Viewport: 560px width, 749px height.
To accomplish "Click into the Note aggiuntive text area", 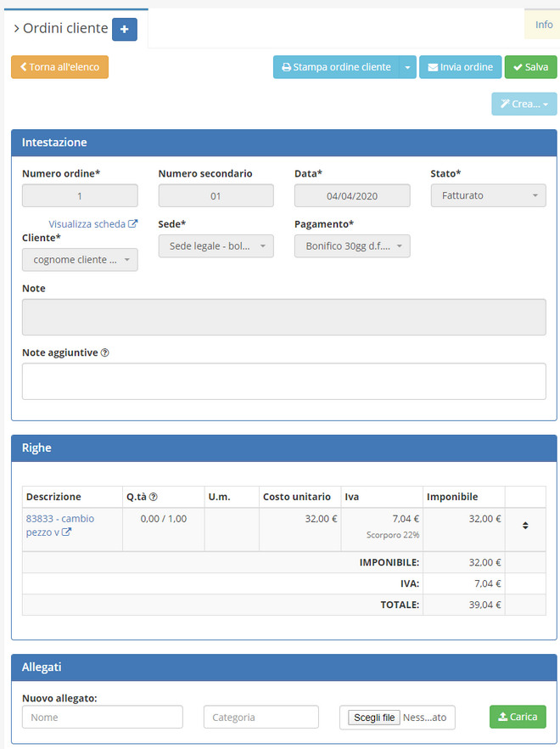I will point(283,381).
